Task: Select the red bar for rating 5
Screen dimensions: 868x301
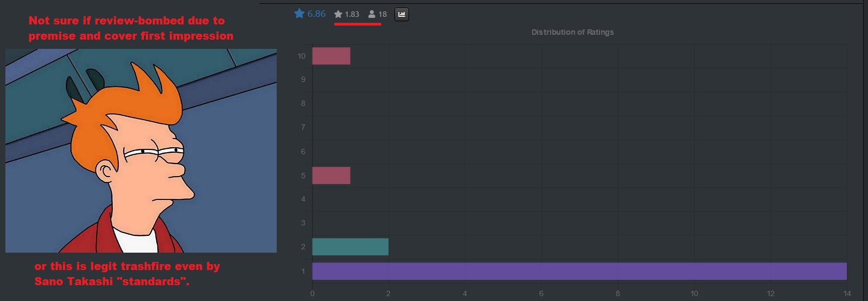Action: point(331,175)
